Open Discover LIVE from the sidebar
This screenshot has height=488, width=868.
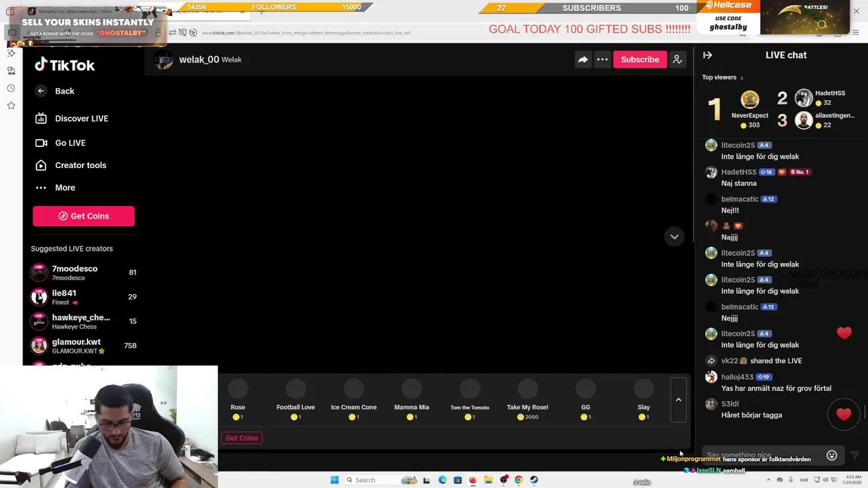[81, 119]
